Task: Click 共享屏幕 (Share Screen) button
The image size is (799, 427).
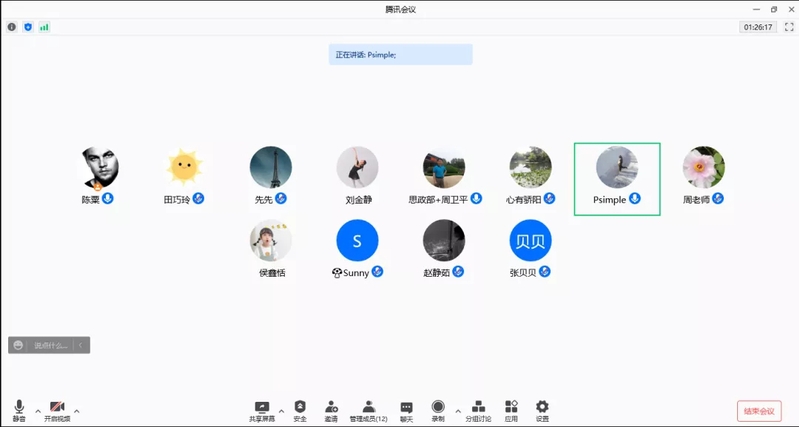Action: 262,410
